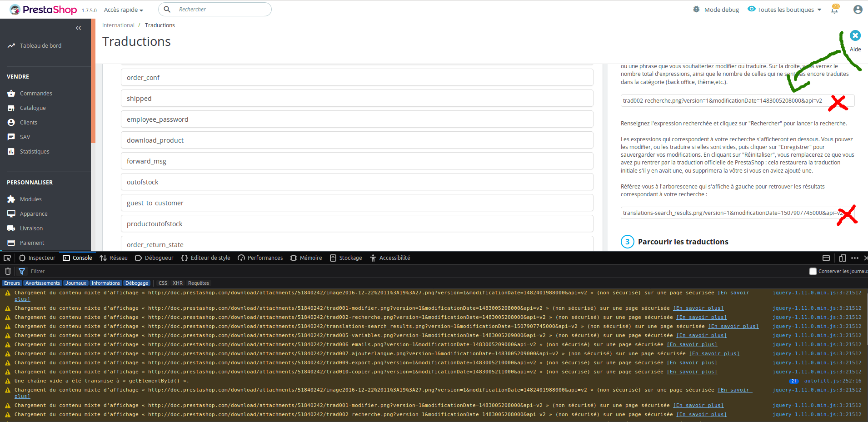Open Modules menu
The width and height of the screenshot is (868, 422).
tap(31, 199)
